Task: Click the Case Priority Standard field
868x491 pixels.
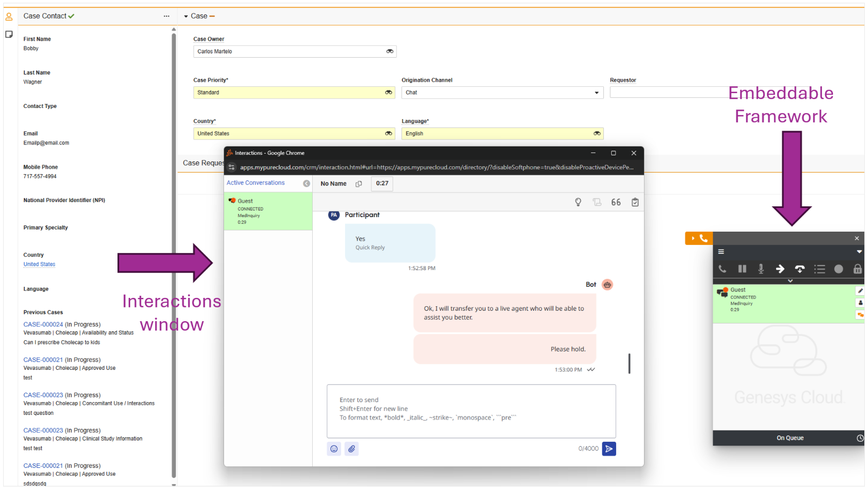Action: 294,93
